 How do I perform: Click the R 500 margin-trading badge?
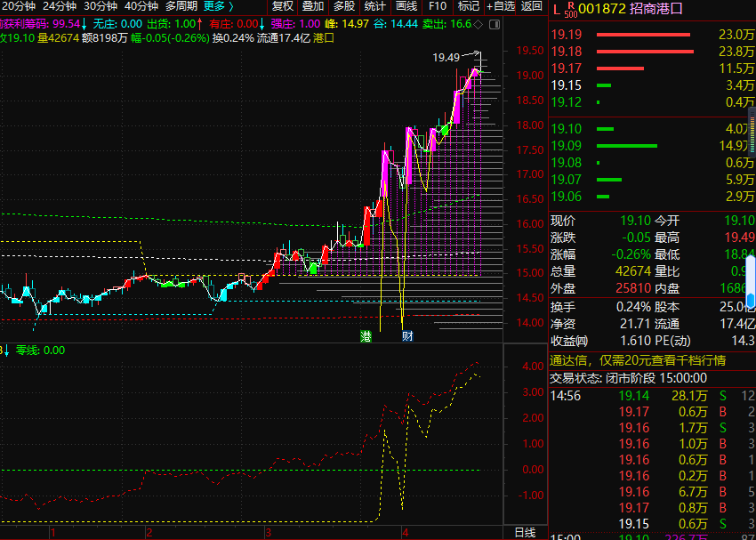pos(569,10)
